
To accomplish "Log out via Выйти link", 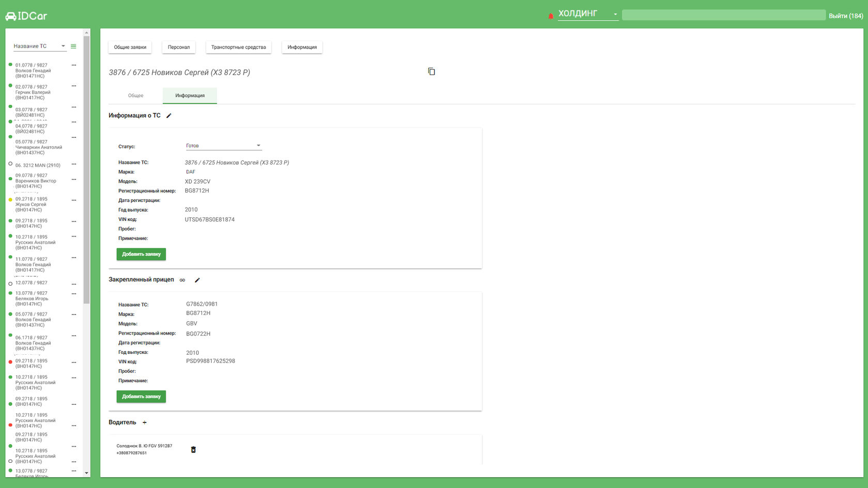I will [x=846, y=16].
